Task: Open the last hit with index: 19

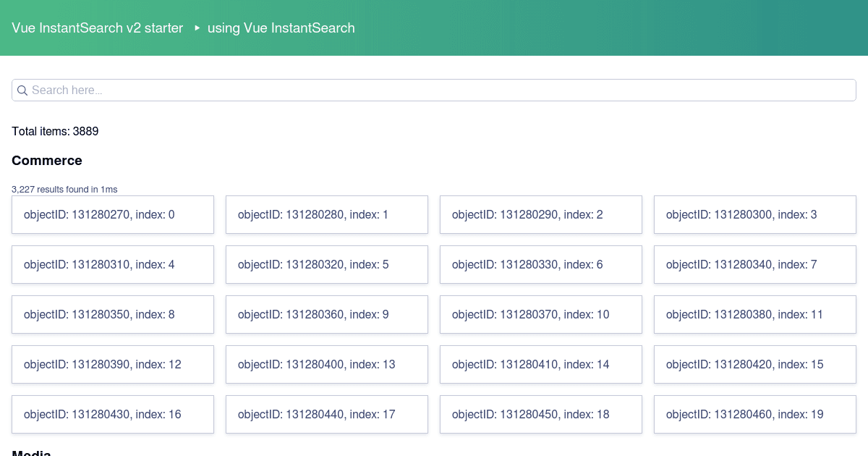Action: coord(755,414)
